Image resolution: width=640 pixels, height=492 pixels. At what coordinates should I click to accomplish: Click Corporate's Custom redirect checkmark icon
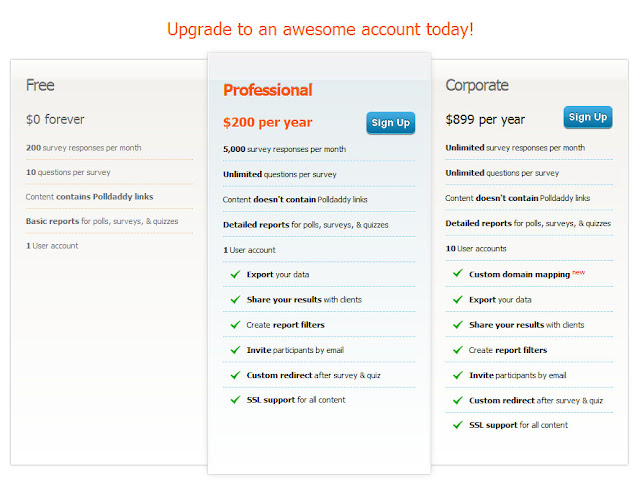(458, 400)
